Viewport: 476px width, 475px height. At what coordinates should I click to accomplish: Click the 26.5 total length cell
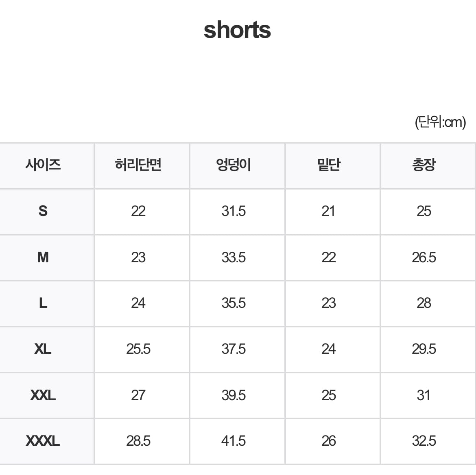(x=424, y=257)
